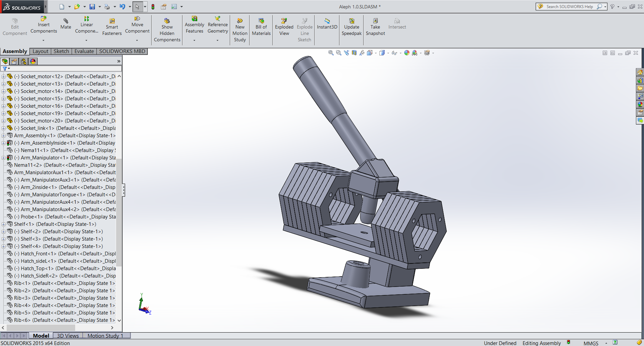The image size is (644, 346).
Task: Click the Section View icon
Action: click(x=354, y=53)
